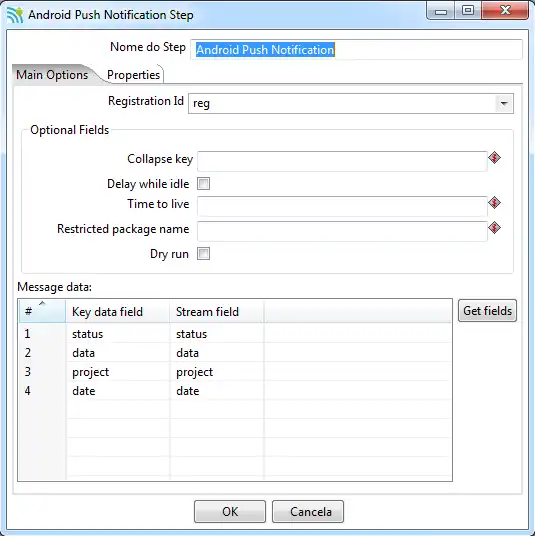Click the variable icon beside Time to live
535x536 pixels.
494,203
